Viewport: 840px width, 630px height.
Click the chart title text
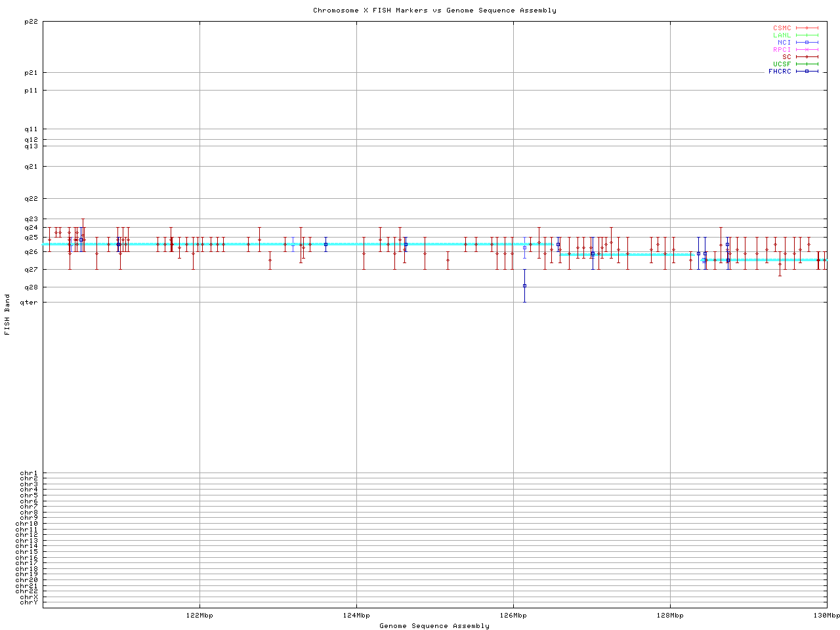[434, 10]
